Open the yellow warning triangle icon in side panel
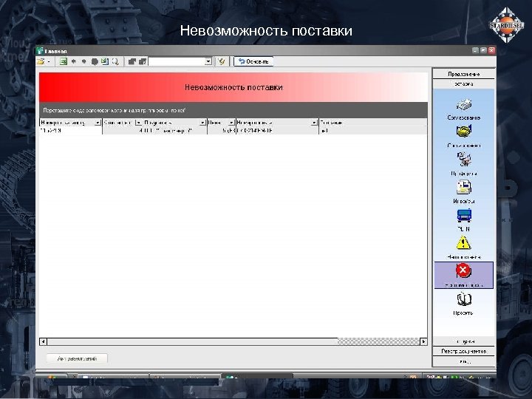 click(463, 243)
